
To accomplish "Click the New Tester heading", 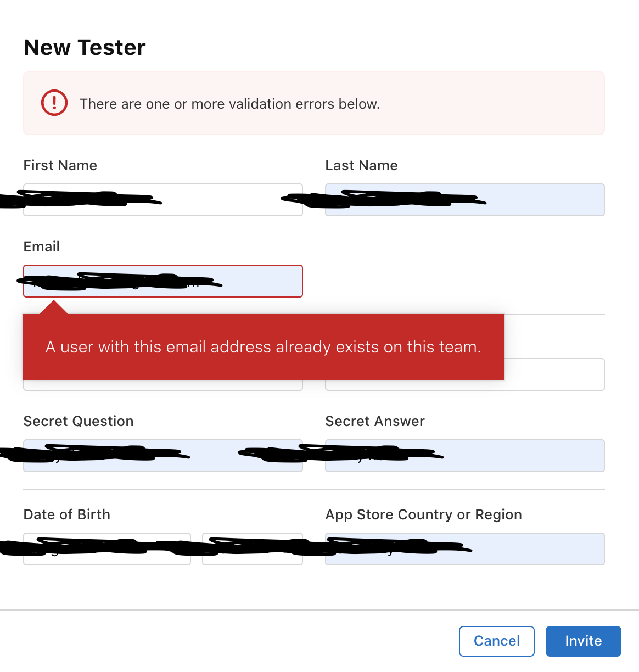I will (85, 48).
